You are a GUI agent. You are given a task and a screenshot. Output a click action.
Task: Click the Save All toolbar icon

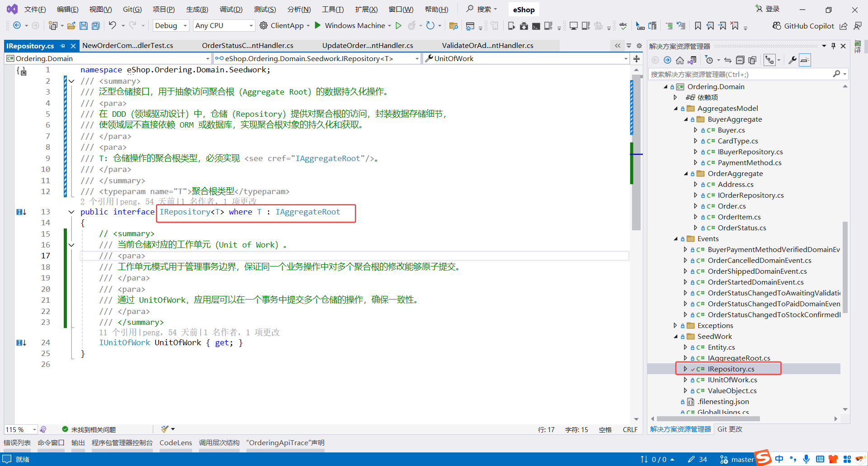click(x=96, y=26)
